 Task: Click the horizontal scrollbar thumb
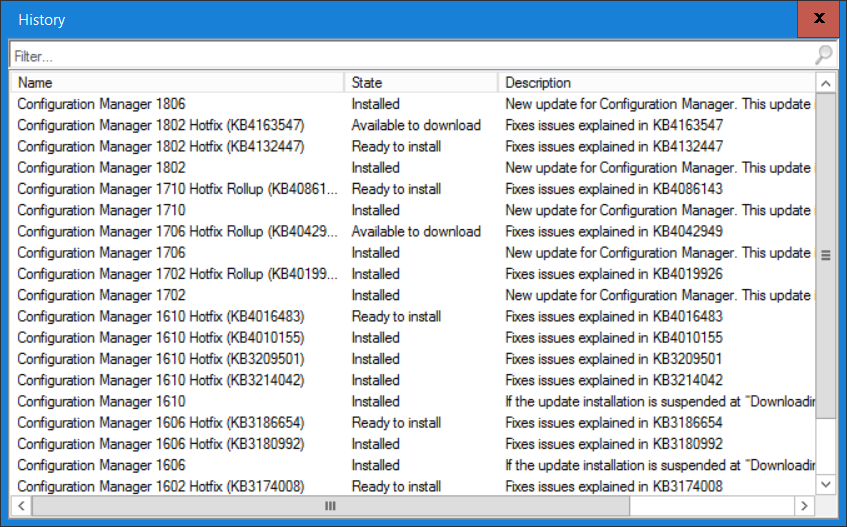coord(331,506)
